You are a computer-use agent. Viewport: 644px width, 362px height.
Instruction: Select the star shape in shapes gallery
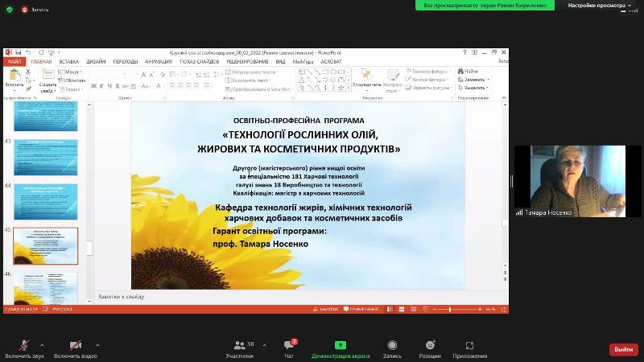click(341, 88)
